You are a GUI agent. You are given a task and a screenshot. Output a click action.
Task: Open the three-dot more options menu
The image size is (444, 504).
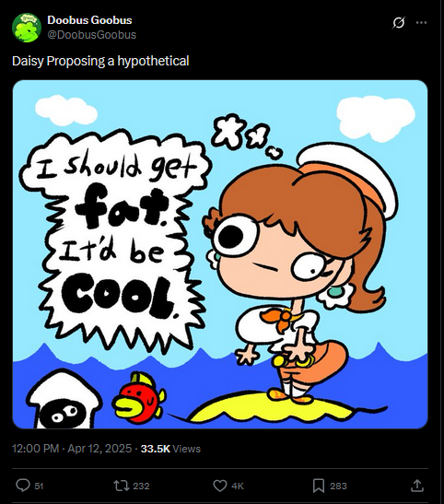click(421, 22)
